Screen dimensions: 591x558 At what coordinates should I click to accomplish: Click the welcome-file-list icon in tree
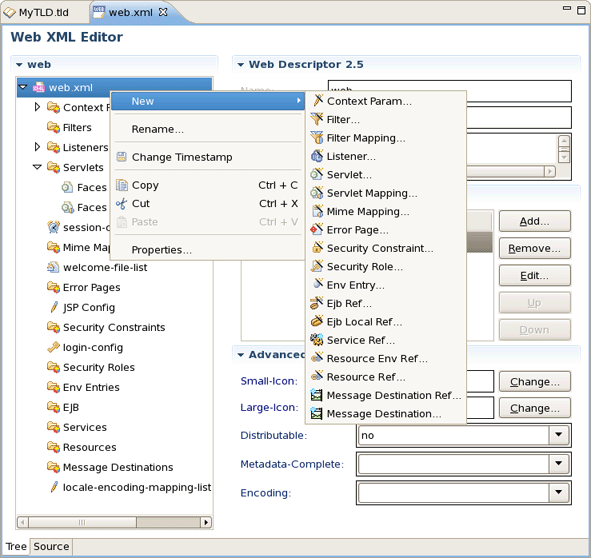click(x=53, y=267)
